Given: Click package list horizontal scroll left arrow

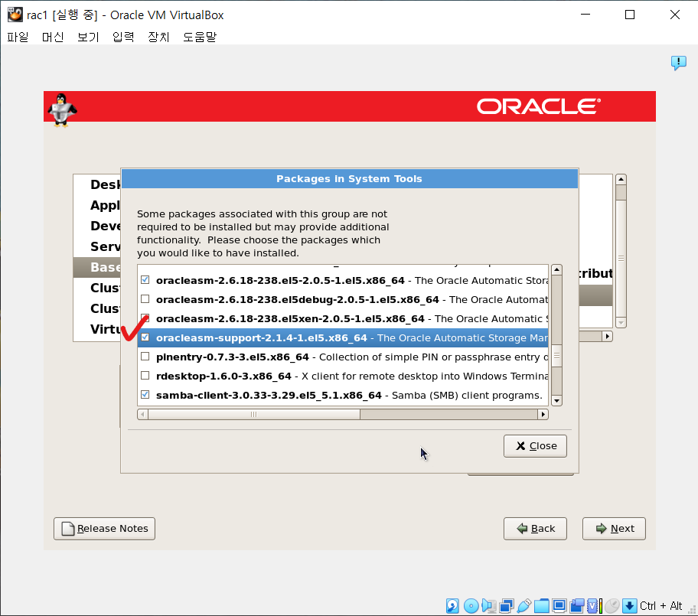Looking at the screenshot, I should point(142,415).
